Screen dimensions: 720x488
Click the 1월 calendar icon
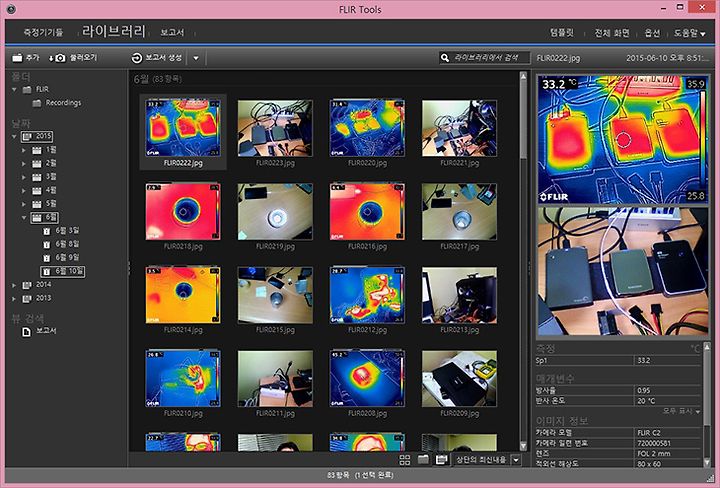click(x=37, y=150)
